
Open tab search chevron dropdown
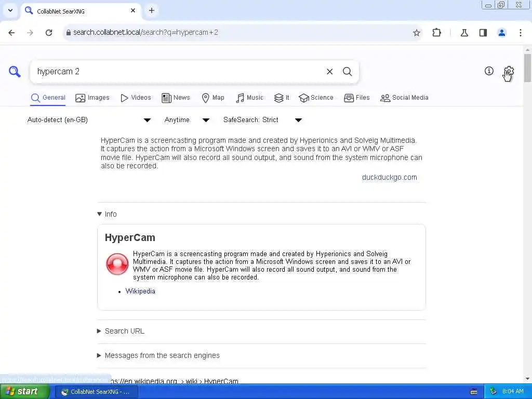pyautogui.click(x=10, y=10)
